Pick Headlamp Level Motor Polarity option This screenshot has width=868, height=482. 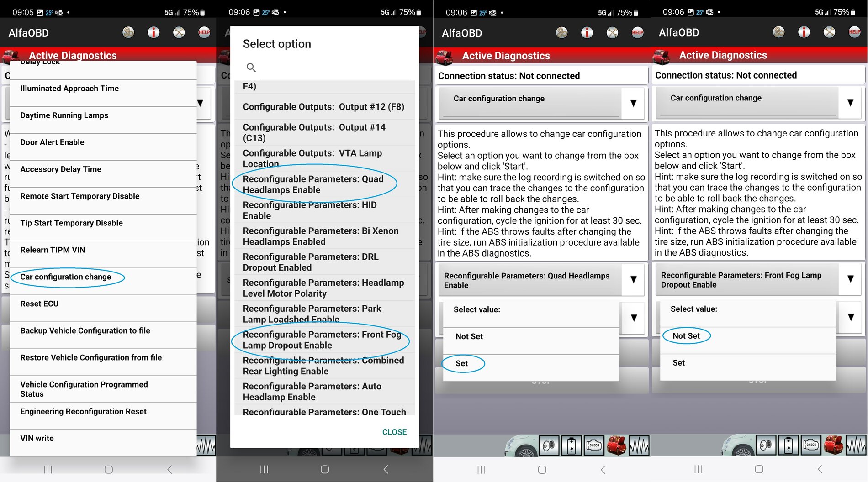(324, 288)
